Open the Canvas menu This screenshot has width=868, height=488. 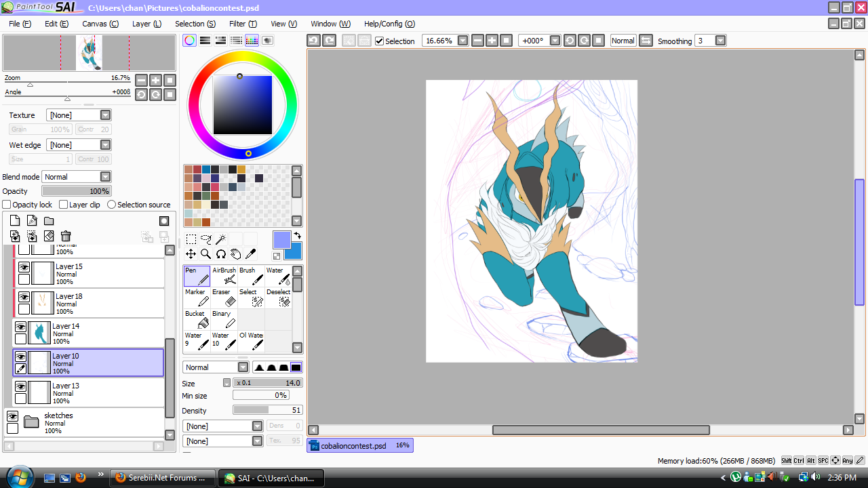100,24
